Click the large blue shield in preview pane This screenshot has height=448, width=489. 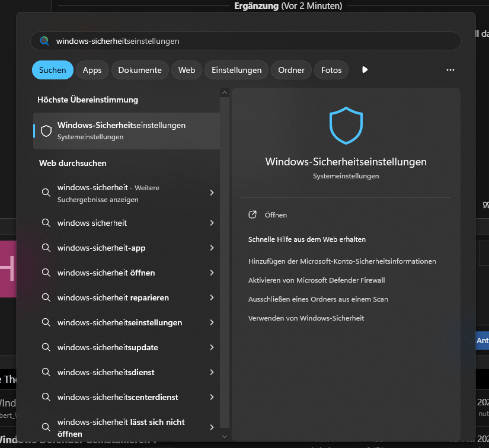pos(346,125)
